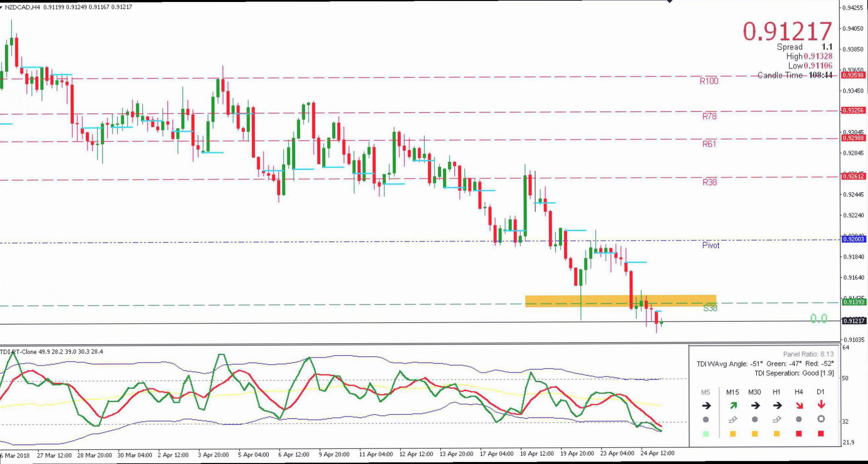Screen dimensions: 868x464
Task: Click the red 0.93598 price tag on axis
Action: point(853,75)
